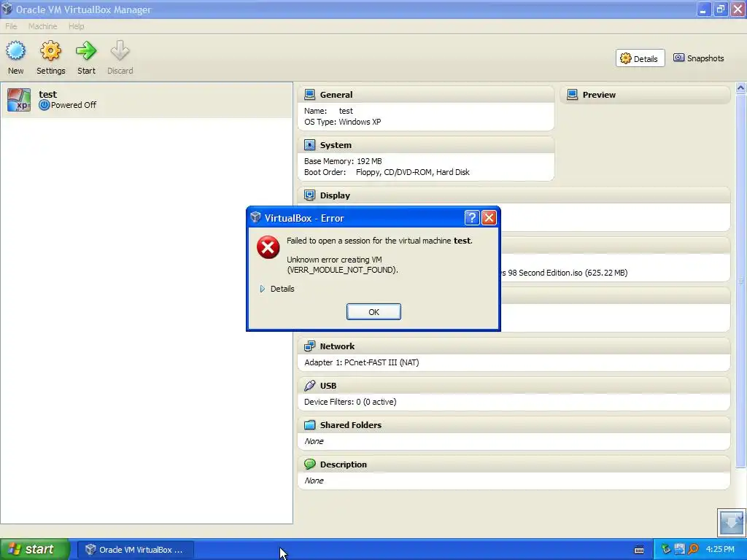Restore down the VirtualBox Manager window
The height and width of the screenshot is (560, 747).
click(x=720, y=9)
